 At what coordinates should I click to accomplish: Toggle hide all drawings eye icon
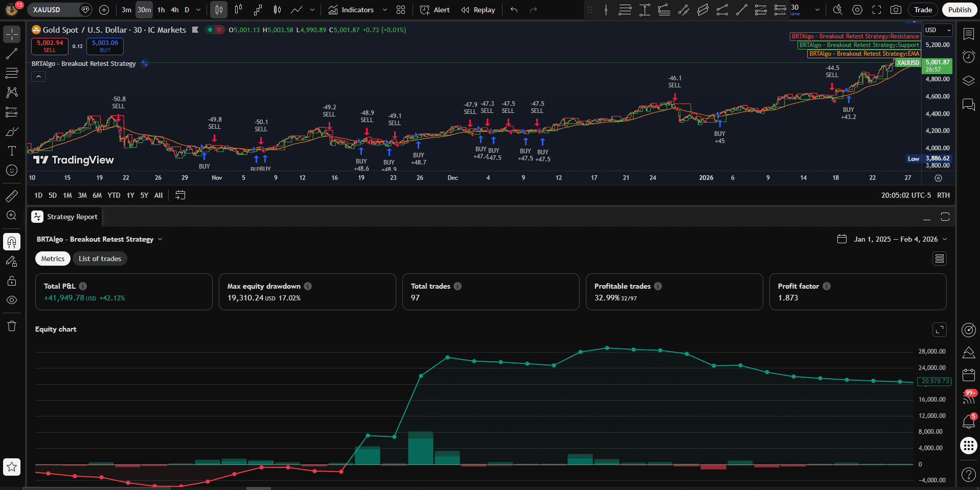click(x=12, y=300)
